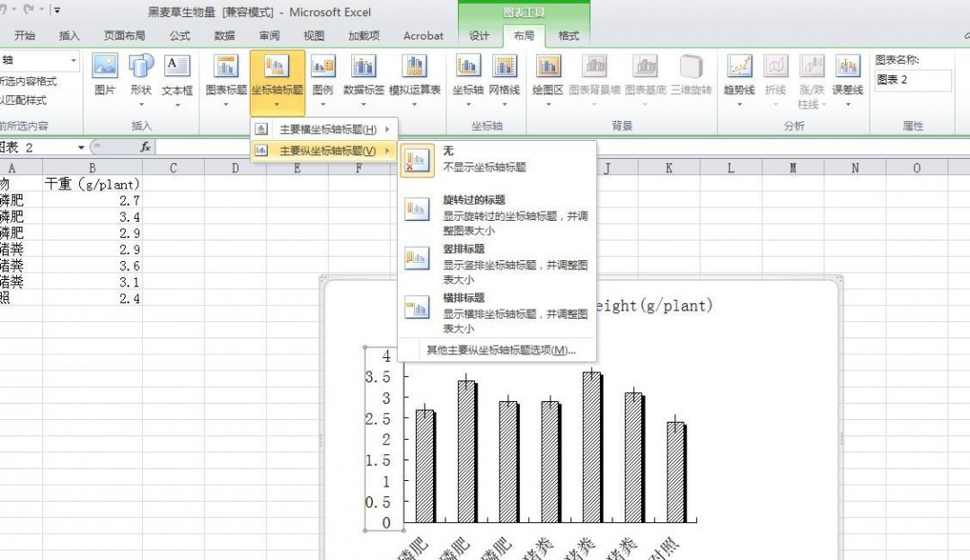The image size is (970, 560).
Task: Click the 涨/跌柱线 (Up/Down Bars) icon
Action: click(x=812, y=66)
